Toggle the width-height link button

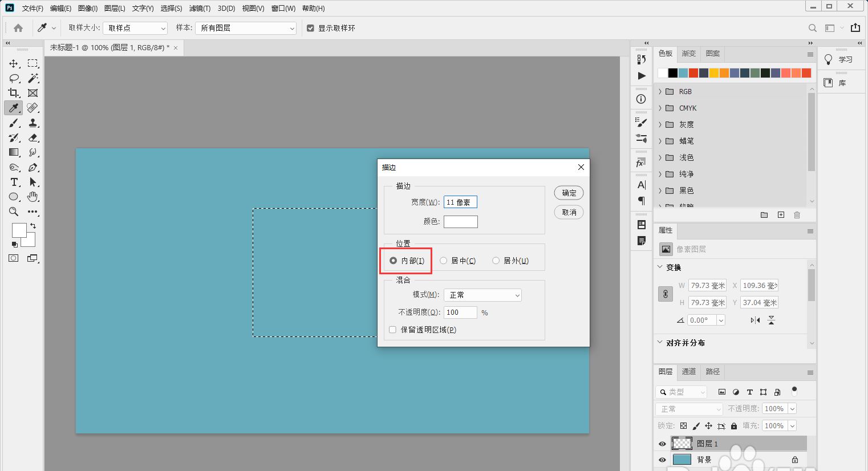pyautogui.click(x=666, y=294)
